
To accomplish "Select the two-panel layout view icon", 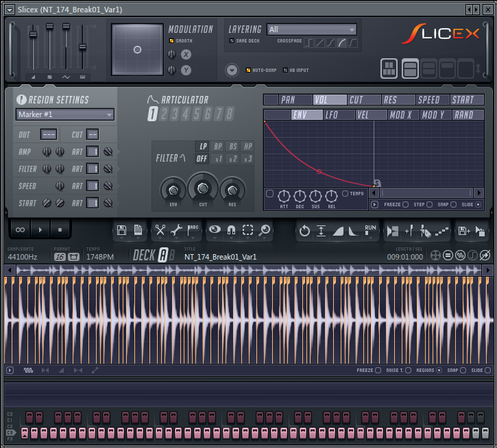I will coord(410,69).
